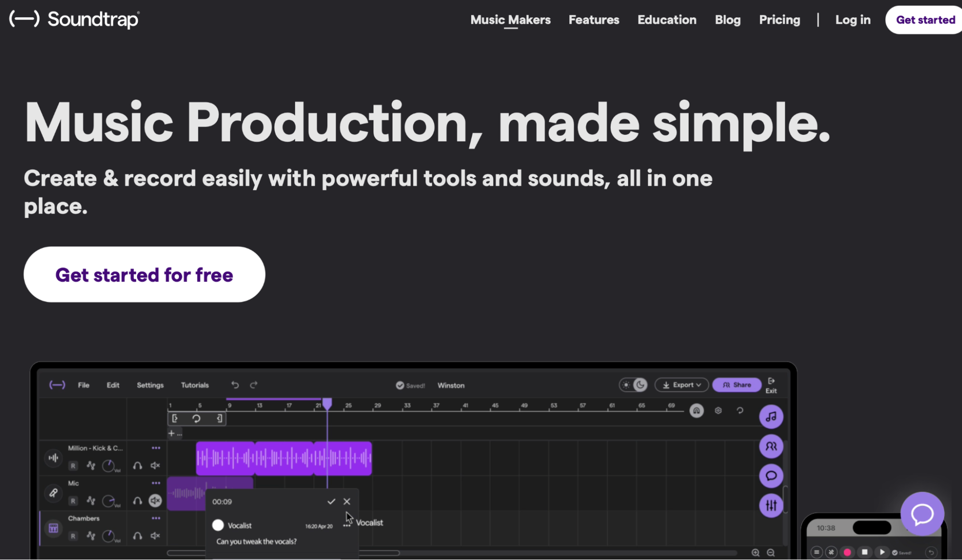Arm record R button on Chambers track
The image size is (962, 560).
[73, 536]
